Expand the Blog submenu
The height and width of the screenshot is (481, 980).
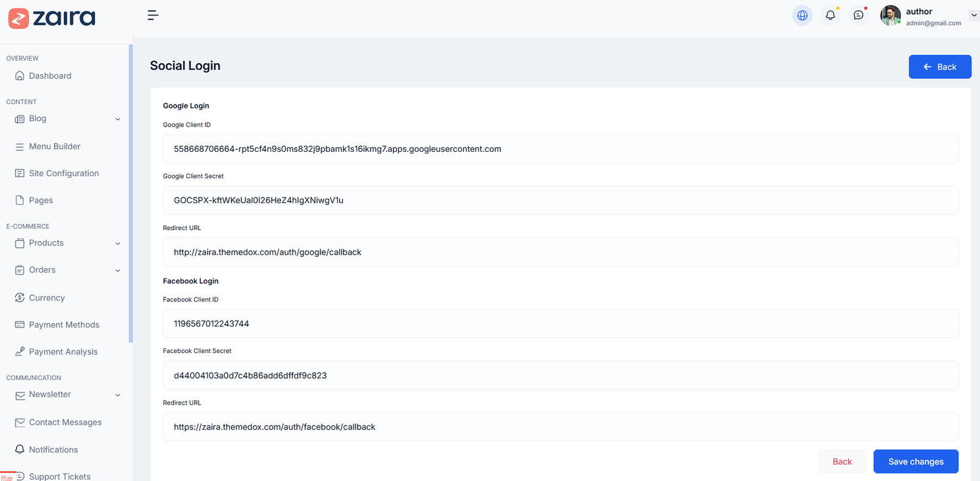tap(118, 119)
